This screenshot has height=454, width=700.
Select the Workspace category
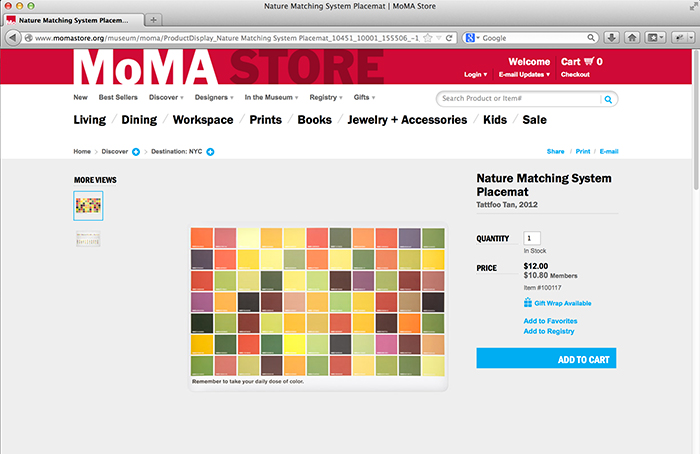click(203, 120)
